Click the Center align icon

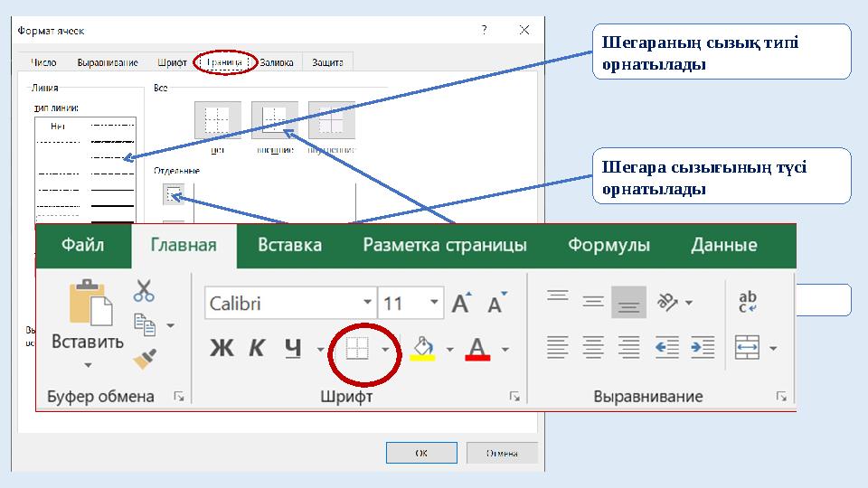click(593, 347)
